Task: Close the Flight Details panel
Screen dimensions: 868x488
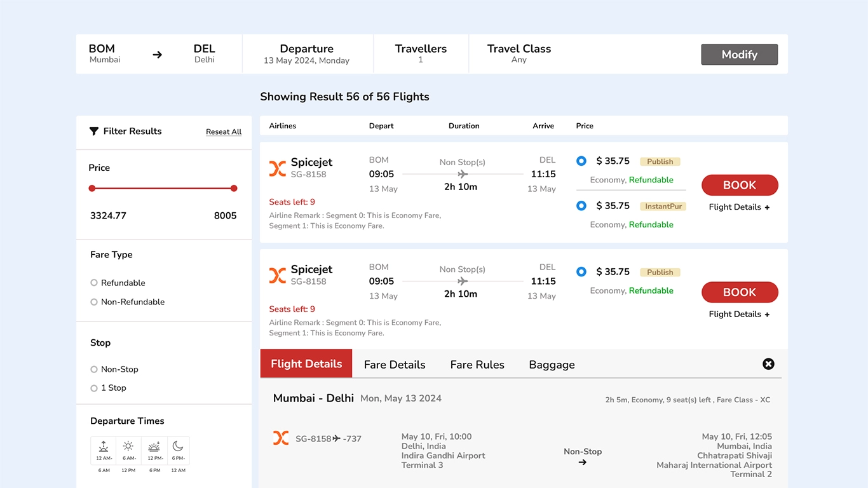Action: [x=768, y=364]
